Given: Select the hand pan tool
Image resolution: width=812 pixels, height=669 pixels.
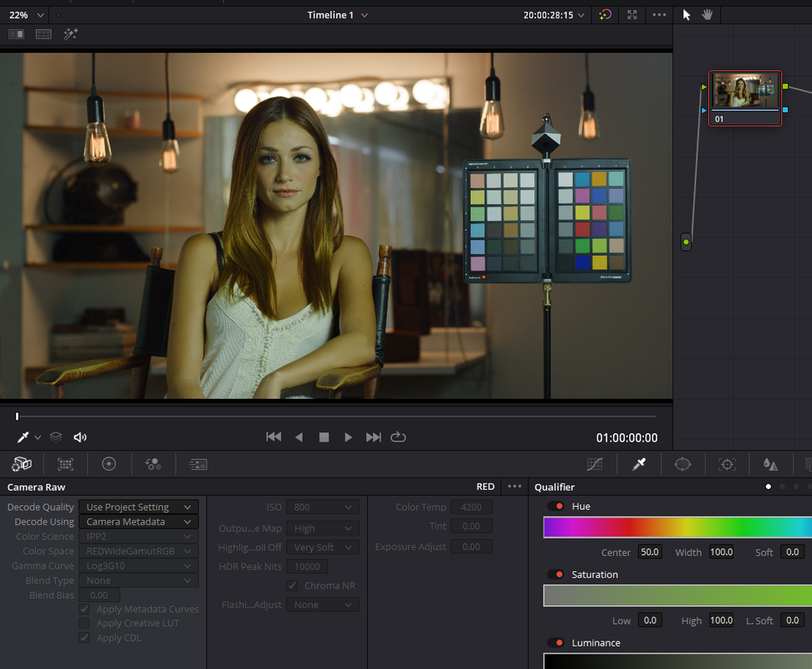Looking at the screenshot, I should pos(707,15).
